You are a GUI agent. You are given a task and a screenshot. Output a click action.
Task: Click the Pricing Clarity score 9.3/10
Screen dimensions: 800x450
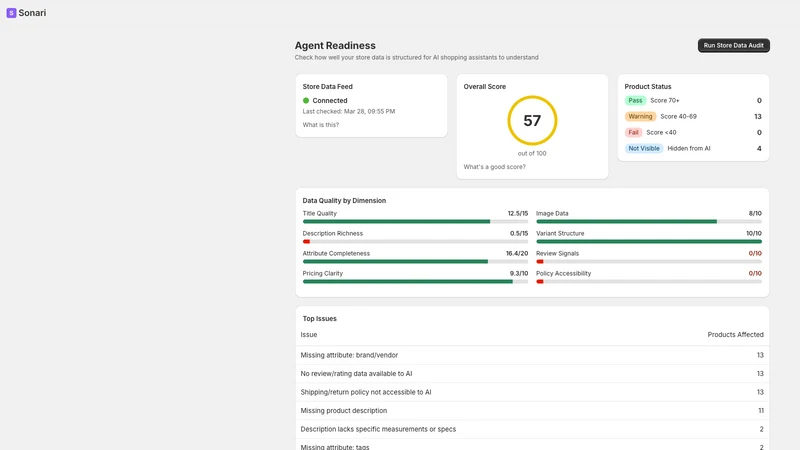pos(519,273)
